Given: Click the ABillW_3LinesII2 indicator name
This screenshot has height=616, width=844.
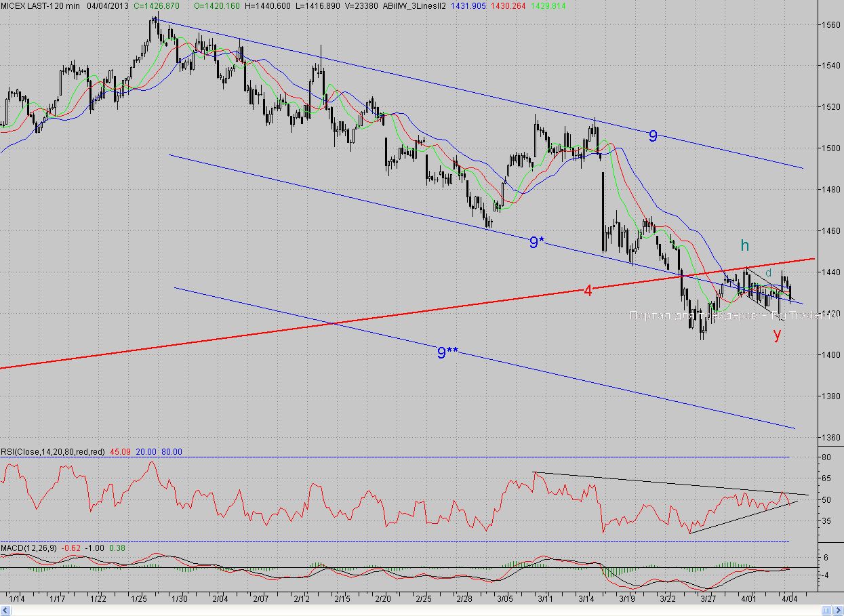Looking at the screenshot, I should click(413, 5).
